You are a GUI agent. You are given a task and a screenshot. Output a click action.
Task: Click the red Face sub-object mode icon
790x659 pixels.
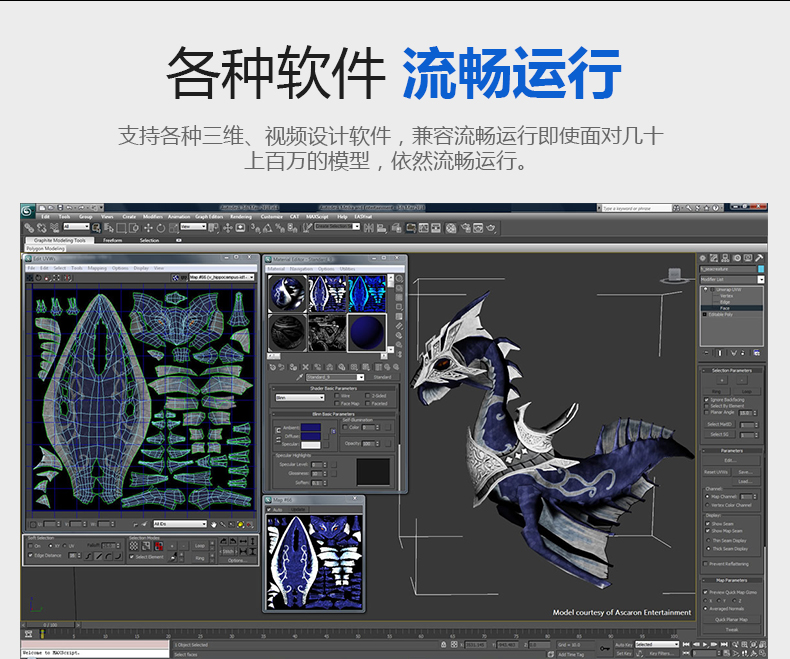click(x=159, y=546)
